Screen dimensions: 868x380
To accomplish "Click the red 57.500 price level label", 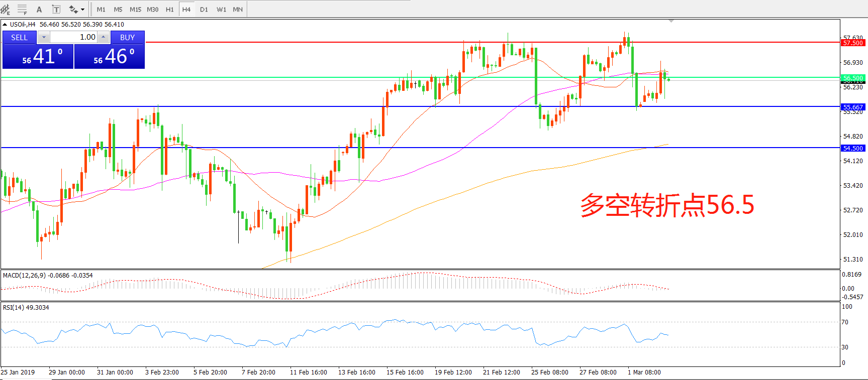I will click(853, 43).
